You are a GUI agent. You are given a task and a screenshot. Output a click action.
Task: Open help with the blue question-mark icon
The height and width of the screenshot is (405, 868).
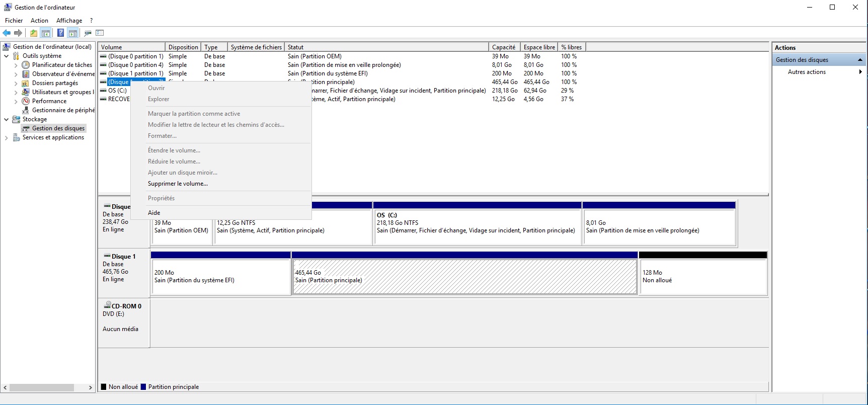(x=60, y=33)
